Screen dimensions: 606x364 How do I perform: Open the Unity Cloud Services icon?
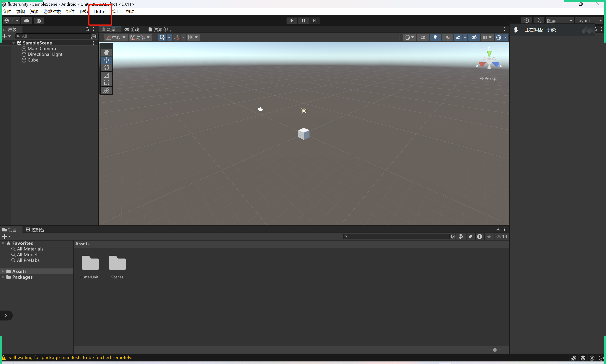pos(27,21)
